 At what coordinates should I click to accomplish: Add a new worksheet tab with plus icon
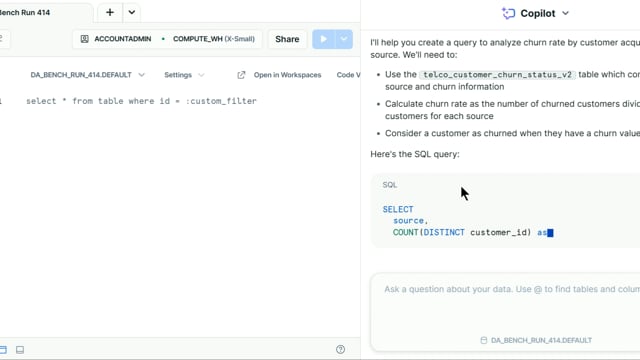(110, 12)
